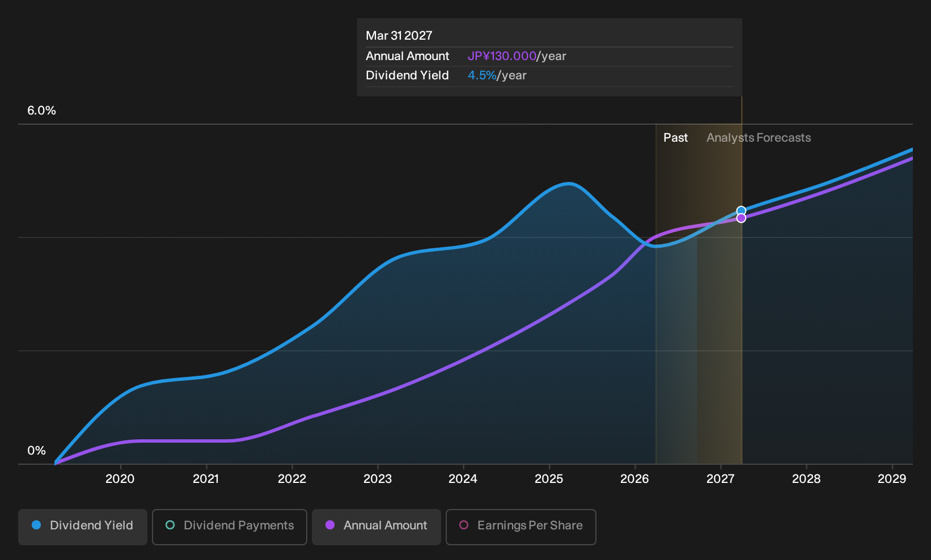The image size is (931, 560).
Task: Click the Analysts Forecasts label
Action: coord(759,138)
